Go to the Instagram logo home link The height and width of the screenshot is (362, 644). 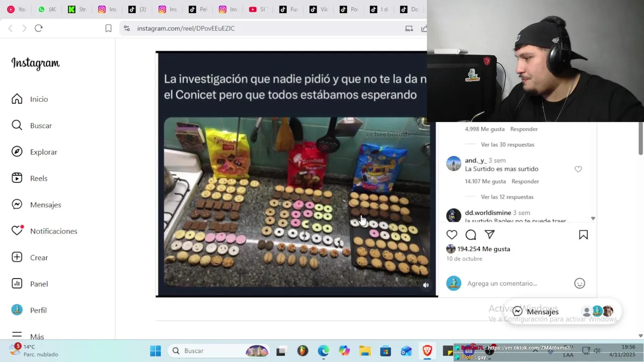(x=35, y=63)
